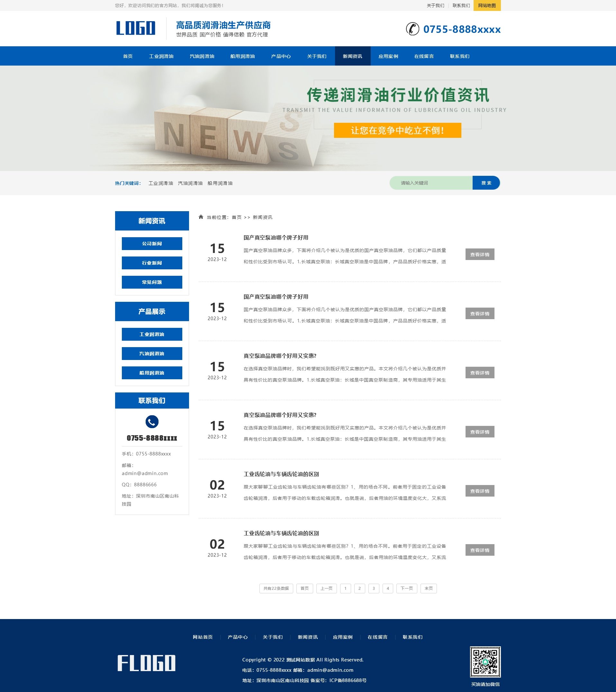
Task: Open 常见问题 from the sidebar
Action: tap(151, 282)
